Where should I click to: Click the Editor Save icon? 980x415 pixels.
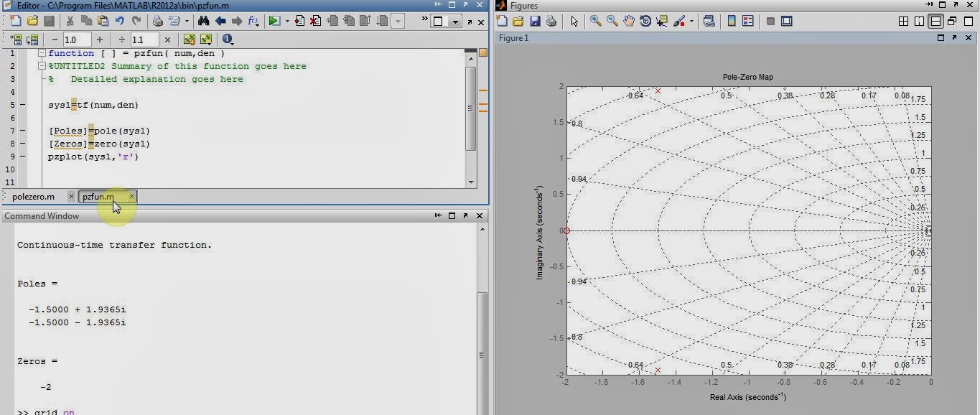(49, 21)
